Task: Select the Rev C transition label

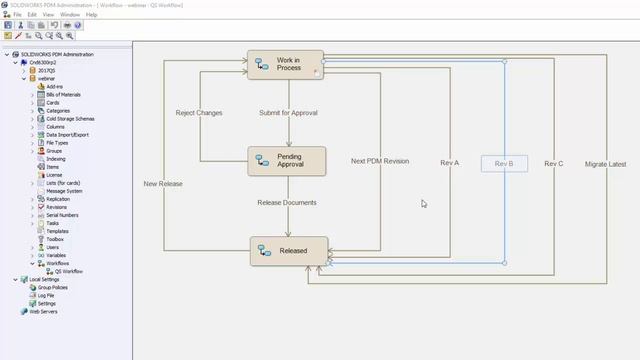Action: [x=553, y=164]
